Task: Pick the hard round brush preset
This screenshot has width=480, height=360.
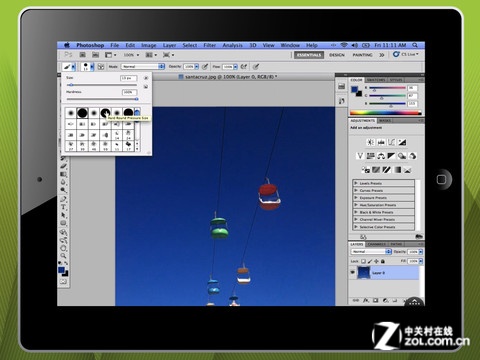Action: [82, 113]
